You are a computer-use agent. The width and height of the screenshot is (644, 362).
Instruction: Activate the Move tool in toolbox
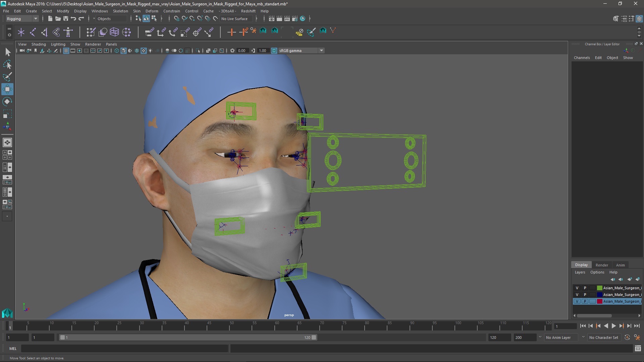pos(7,89)
